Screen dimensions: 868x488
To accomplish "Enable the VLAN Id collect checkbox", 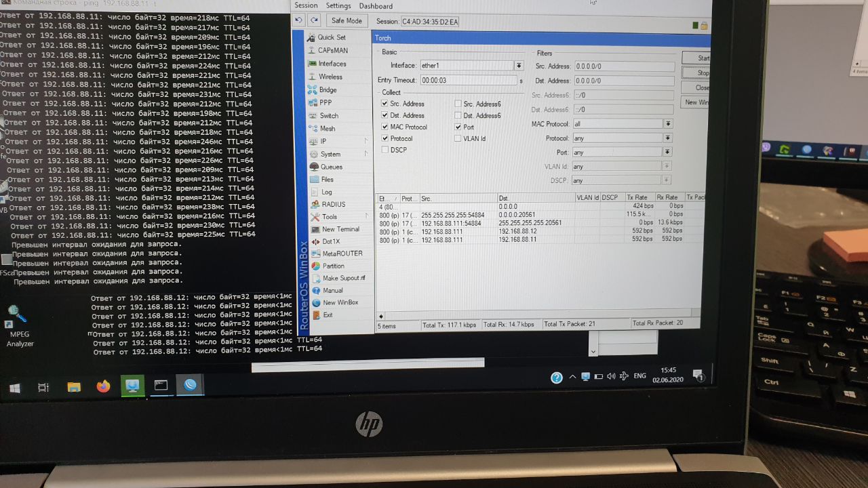I will coord(458,138).
